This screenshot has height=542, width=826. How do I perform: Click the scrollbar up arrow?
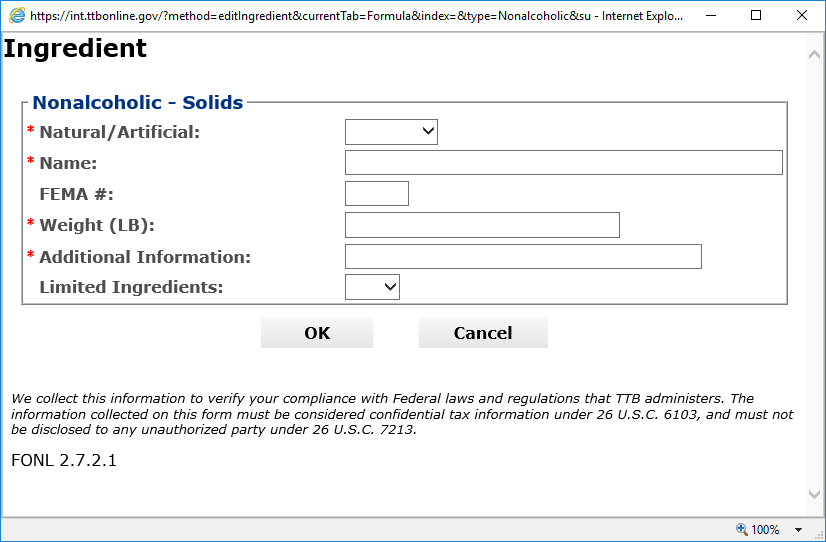tap(814, 53)
